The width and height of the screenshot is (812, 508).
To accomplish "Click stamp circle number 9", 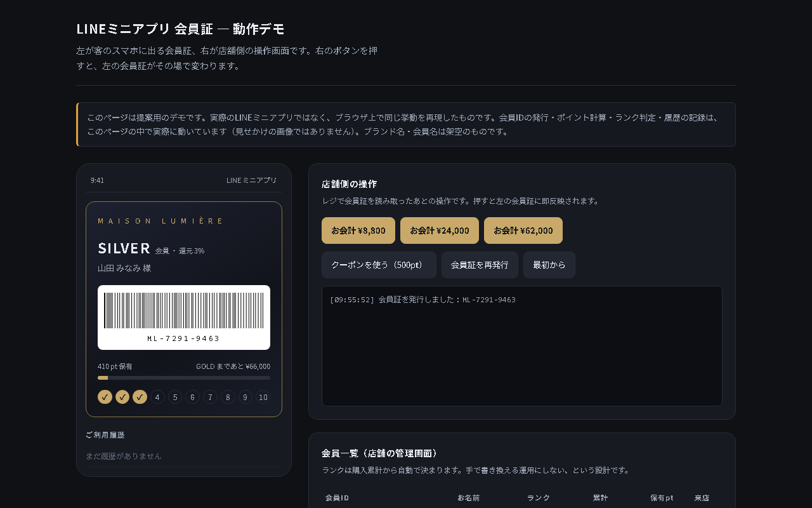I will 246,397.
